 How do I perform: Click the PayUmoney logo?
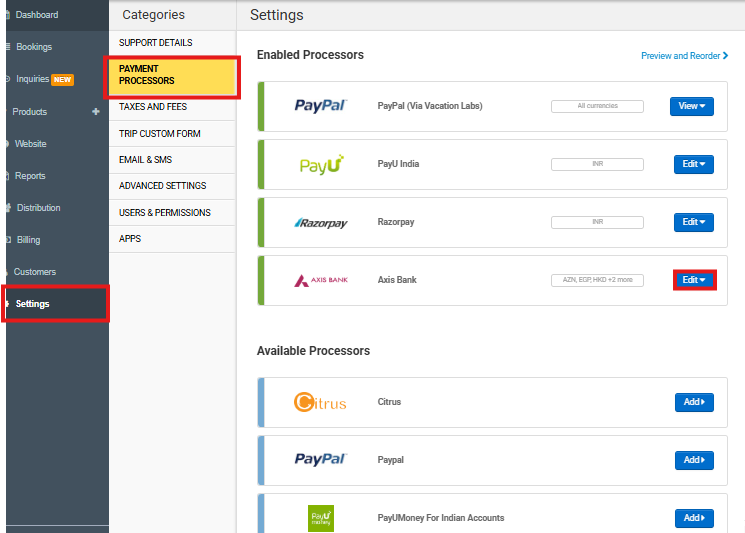coord(321,518)
